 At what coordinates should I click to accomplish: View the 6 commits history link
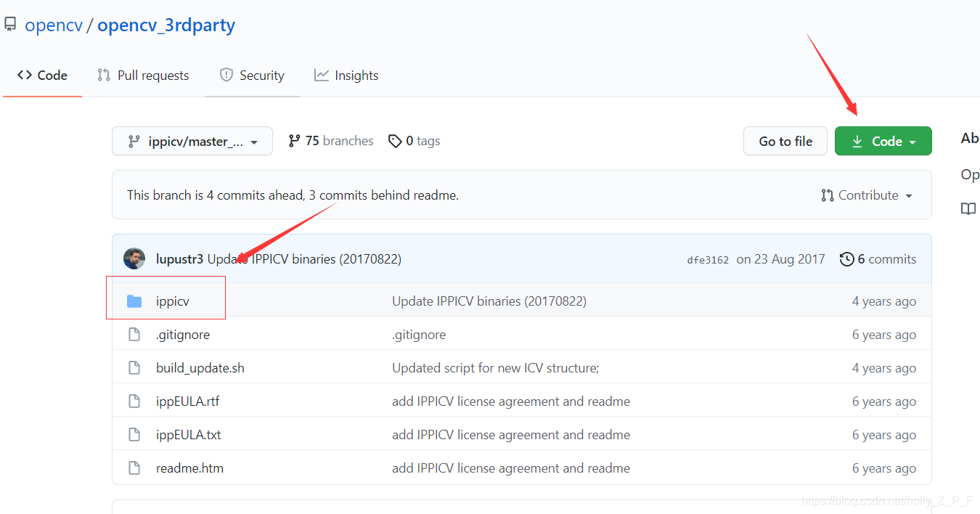point(878,259)
